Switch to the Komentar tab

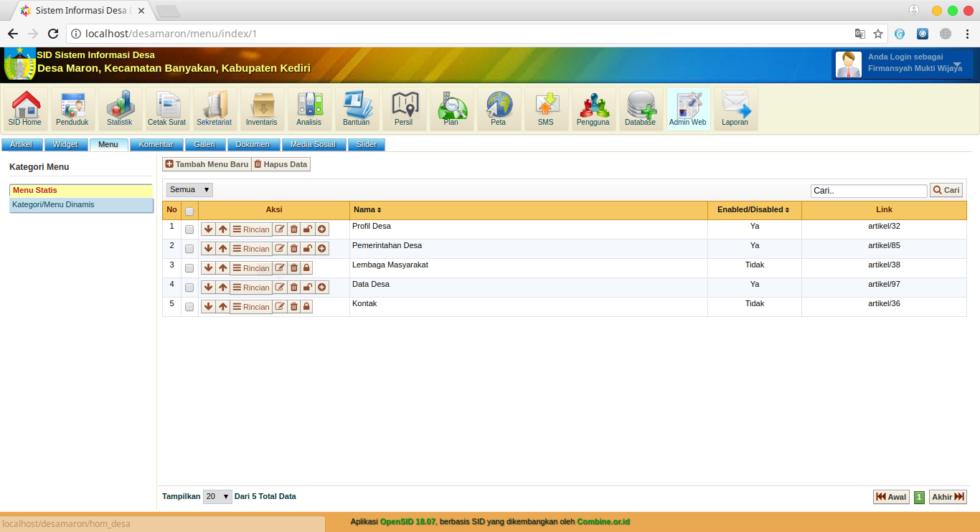coord(156,144)
